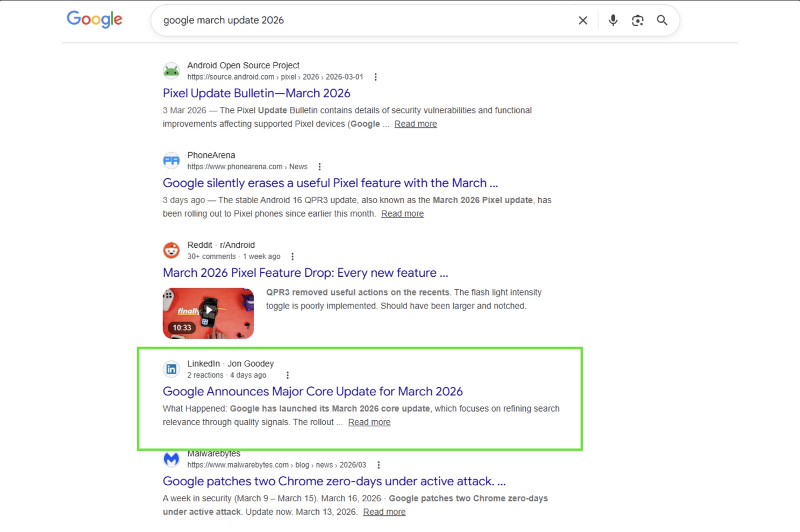Open the three-dot menu next to PhoneArena result
This screenshot has height=532, width=800.
coord(320,167)
